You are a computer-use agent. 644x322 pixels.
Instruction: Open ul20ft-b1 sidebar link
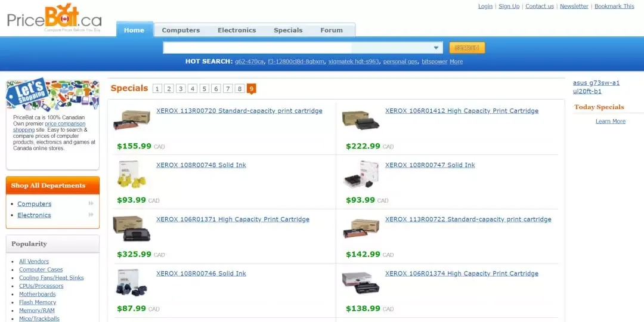coord(587,91)
